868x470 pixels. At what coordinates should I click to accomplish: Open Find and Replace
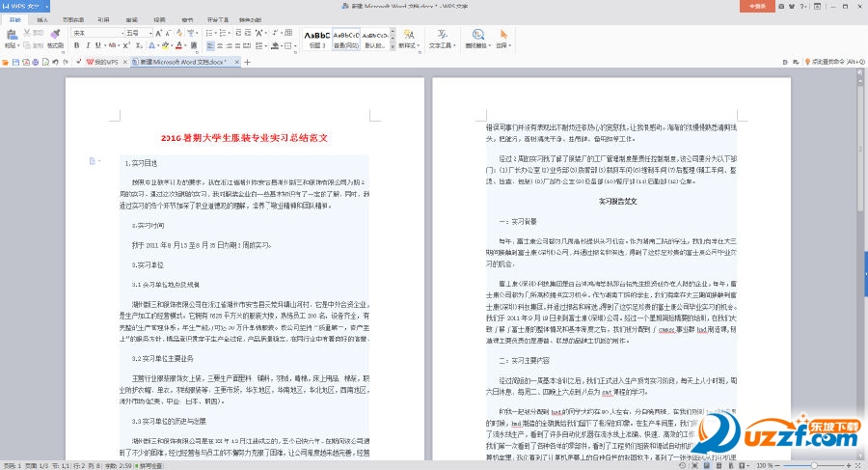pyautogui.click(x=477, y=39)
